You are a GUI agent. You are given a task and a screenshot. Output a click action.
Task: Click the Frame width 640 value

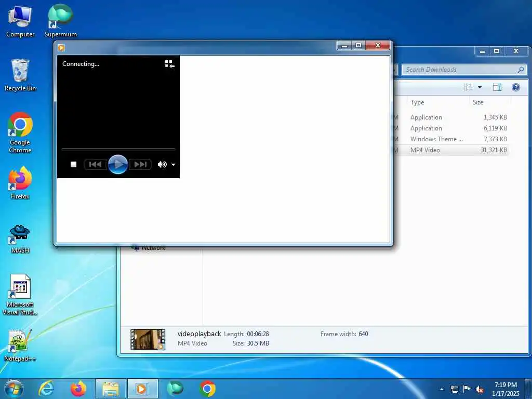point(363,334)
